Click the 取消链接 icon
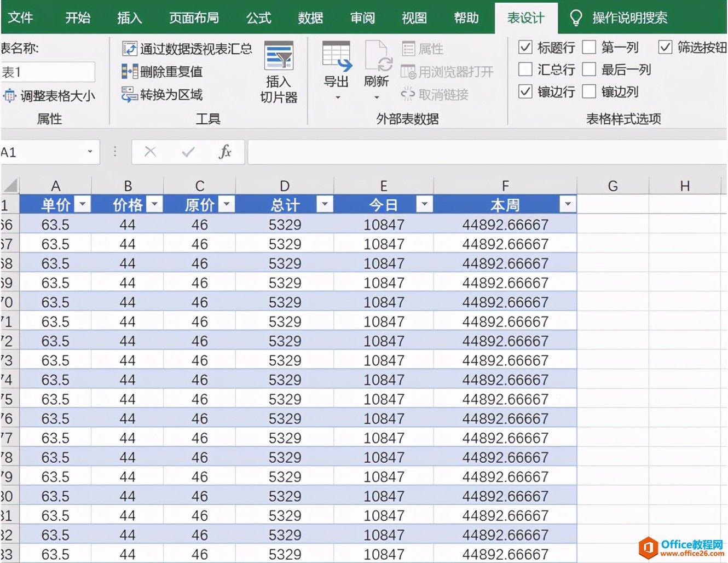This screenshot has width=728, height=563. point(408,95)
